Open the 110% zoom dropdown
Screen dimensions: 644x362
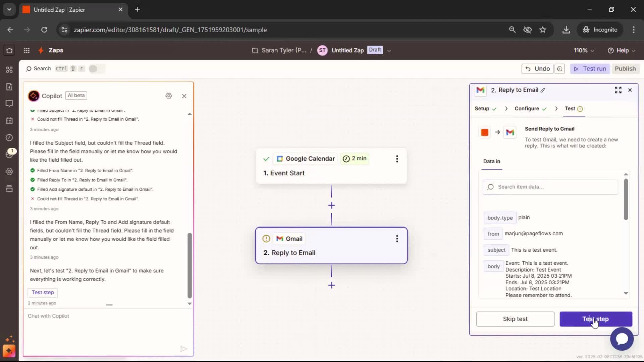coord(584,50)
